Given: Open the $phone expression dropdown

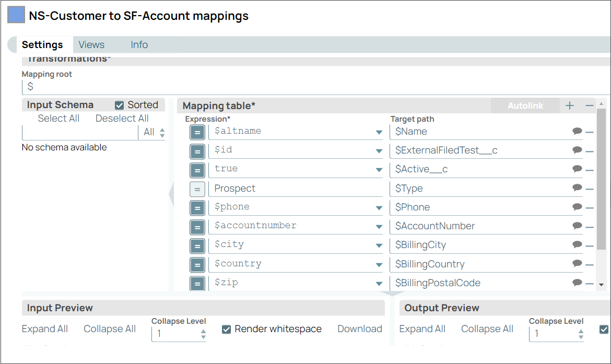Looking at the screenshot, I should 380,207.
